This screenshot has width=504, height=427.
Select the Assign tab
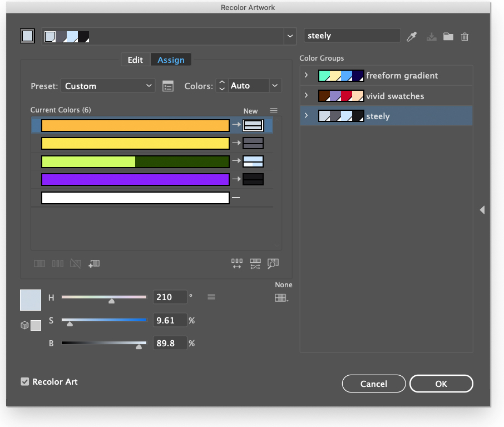coord(170,60)
